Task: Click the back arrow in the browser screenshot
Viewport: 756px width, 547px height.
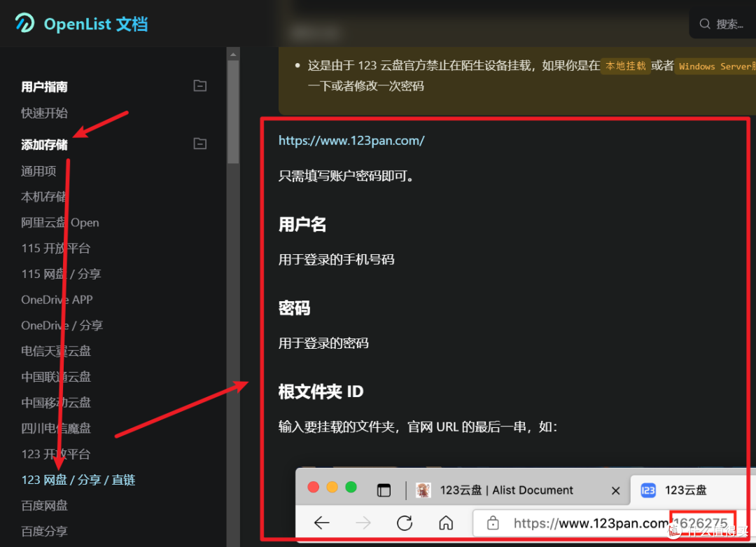Action: pyautogui.click(x=321, y=522)
